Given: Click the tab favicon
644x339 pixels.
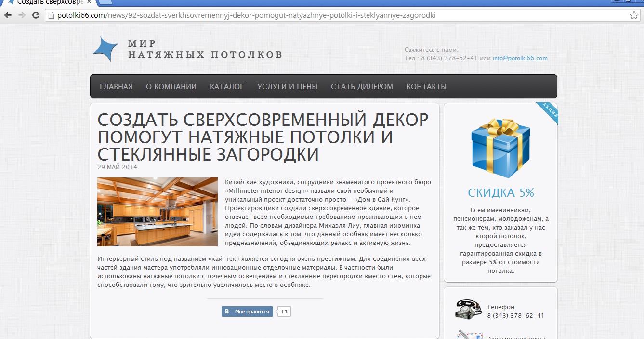Looking at the screenshot, I should (x=11, y=2).
